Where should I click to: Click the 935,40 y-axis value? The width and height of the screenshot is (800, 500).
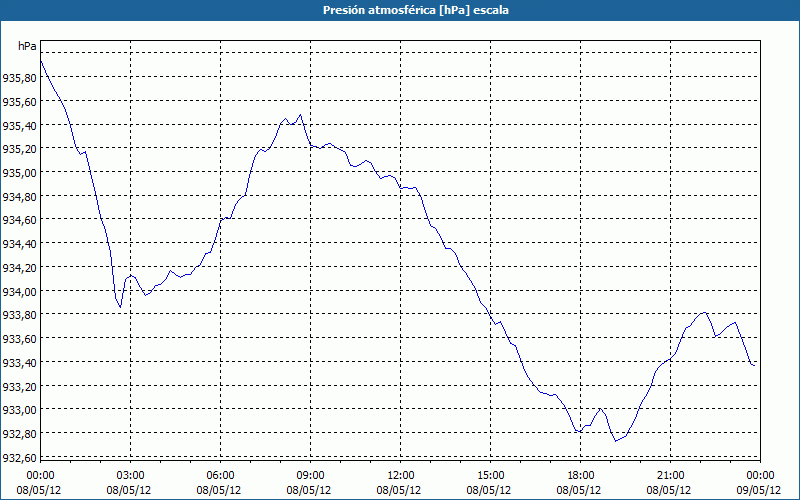(x=19, y=126)
